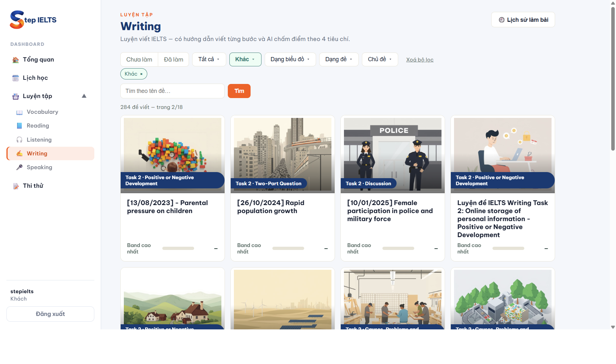Viewport: 616px width, 364px height.
Task: Open Vocabulary via its book icon
Action: 19,112
